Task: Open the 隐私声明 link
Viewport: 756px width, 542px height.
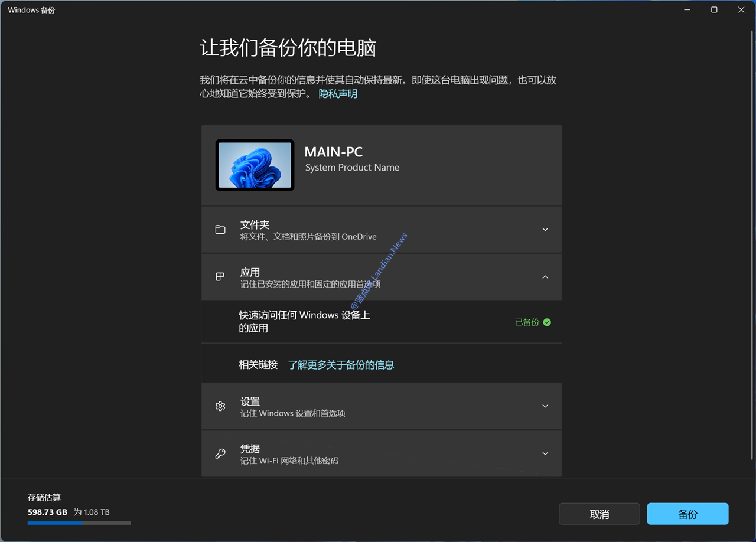Action: pyautogui.click(x=338, y=93)
